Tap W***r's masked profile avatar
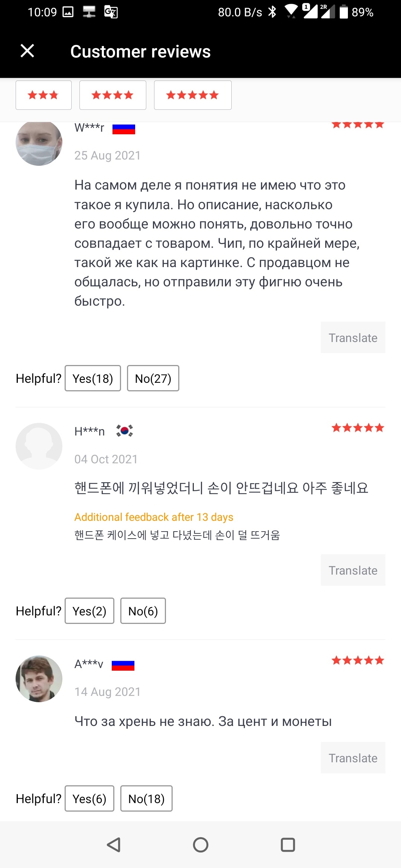This screenshot has width=401, height=868. [39, 143]
